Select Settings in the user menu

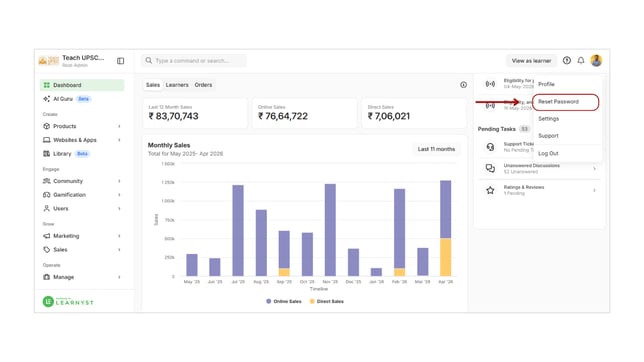[x=548, y=119]
